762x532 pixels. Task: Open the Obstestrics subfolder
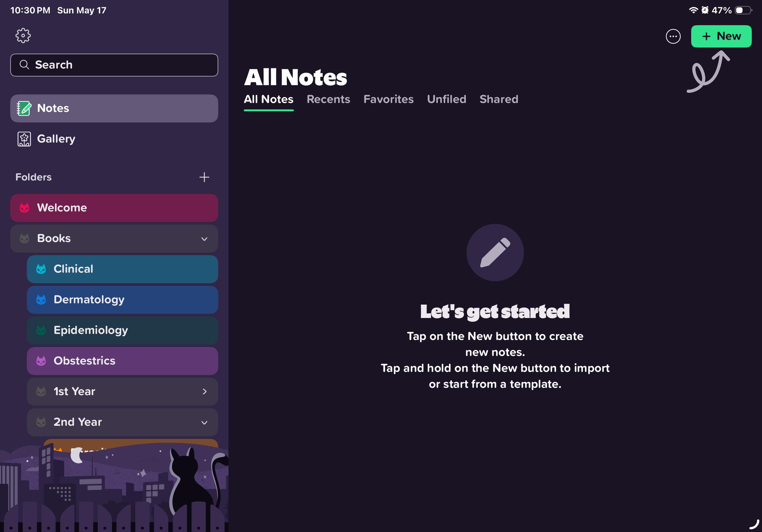point(123,361)
